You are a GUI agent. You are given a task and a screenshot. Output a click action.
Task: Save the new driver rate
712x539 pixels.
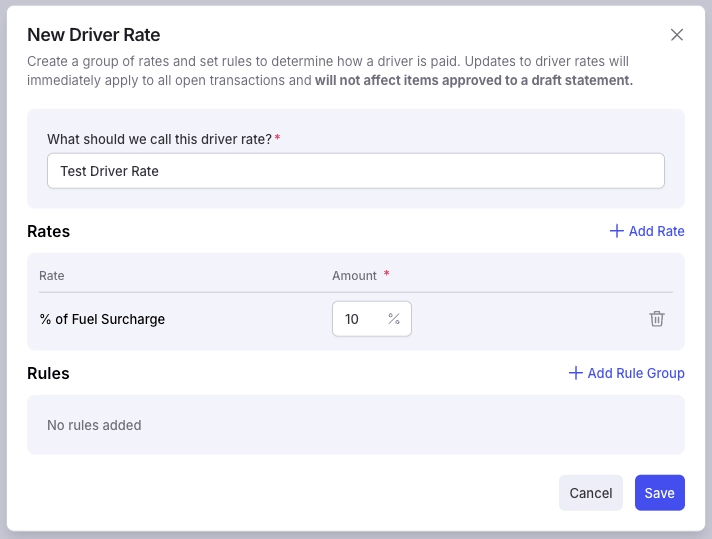point(659,493)
